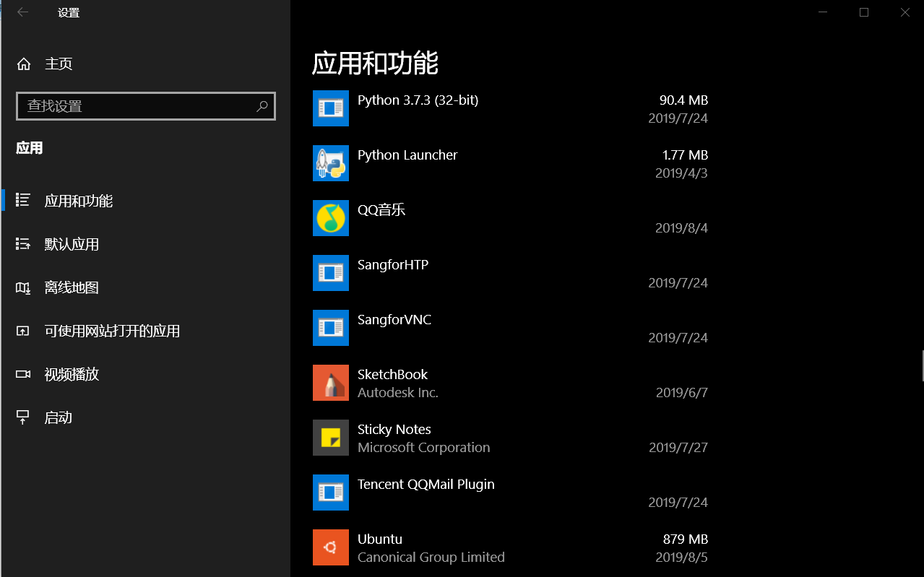Click the 2019/8/4 install date
Screen dimensions: 924x577
[681, 228]
